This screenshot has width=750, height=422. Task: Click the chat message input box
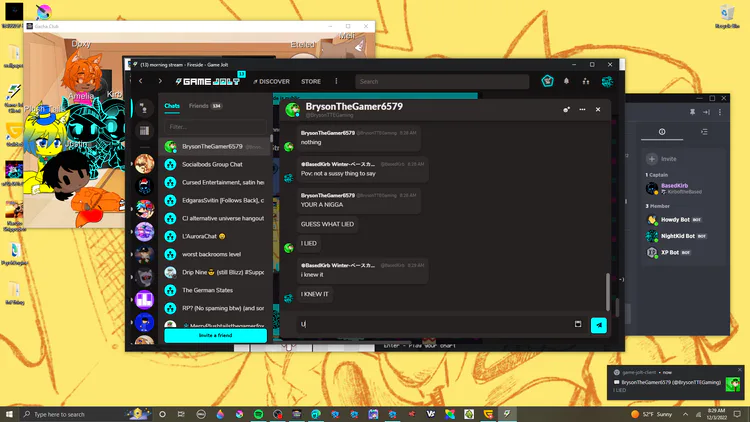(434, 324)
